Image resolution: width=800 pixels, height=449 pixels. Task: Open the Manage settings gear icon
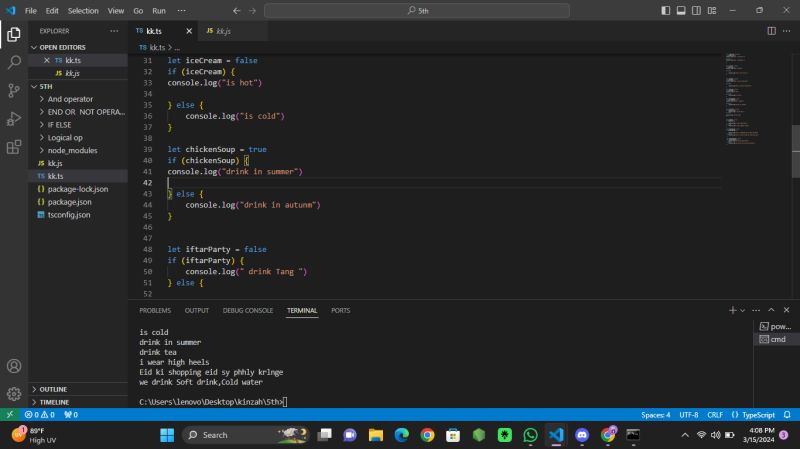click(x=14, y=393)
